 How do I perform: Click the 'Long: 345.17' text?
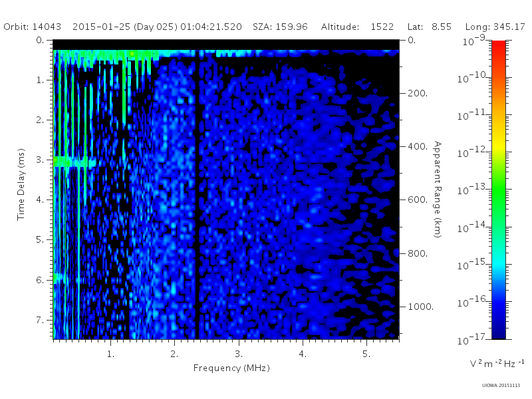[x=495, y=27]
